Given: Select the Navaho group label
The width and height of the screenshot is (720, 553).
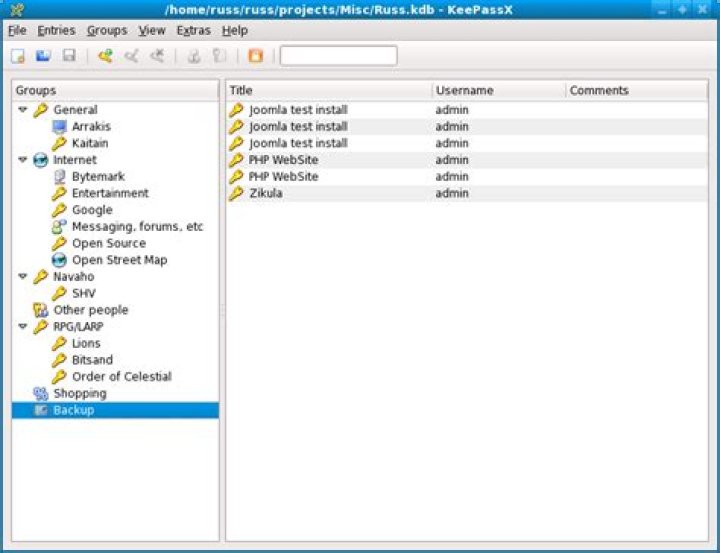Looking at the screenshot, I should click(74, 276).
